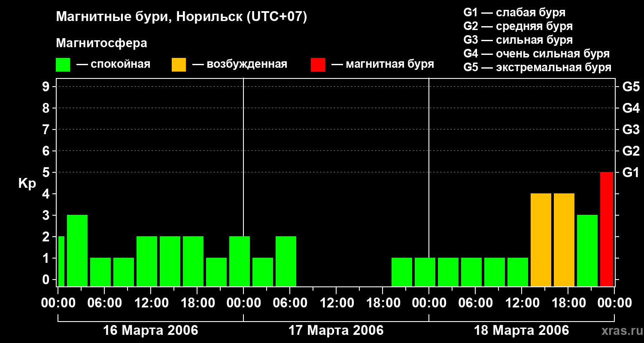Click the 'Kp' axis label

click(27, 184)
